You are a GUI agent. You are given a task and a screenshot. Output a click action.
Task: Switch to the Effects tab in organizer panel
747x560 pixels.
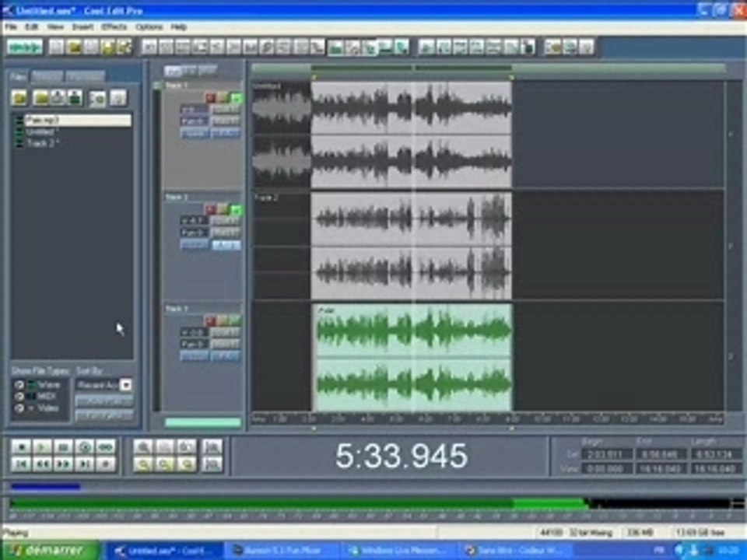(47, 77)
